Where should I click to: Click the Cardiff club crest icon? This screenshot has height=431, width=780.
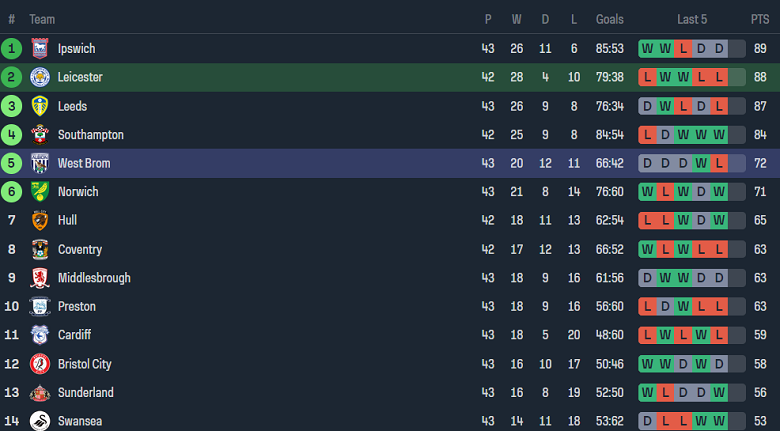40,335
